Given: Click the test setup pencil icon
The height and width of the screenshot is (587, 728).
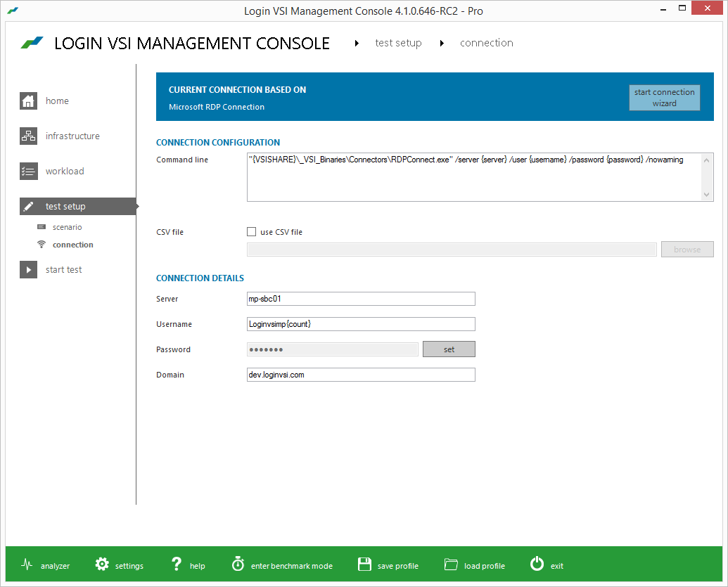Looking at the screenshot, I should pyautogui.click(x=28, y=207).
